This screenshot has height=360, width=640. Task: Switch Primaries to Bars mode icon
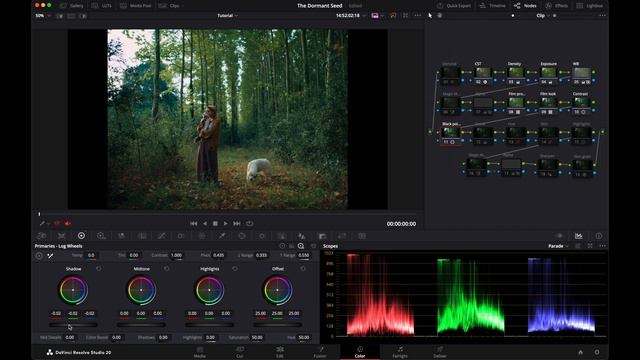coord(291,246)
